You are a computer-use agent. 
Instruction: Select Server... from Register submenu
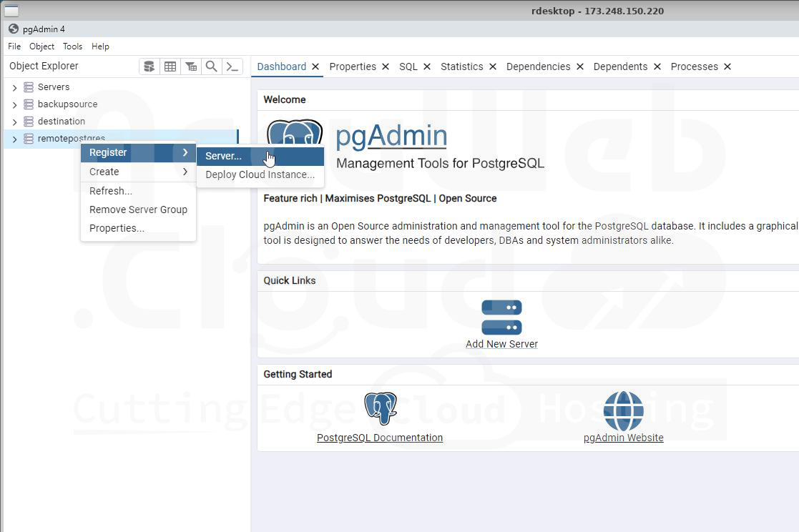pos(224,156)
